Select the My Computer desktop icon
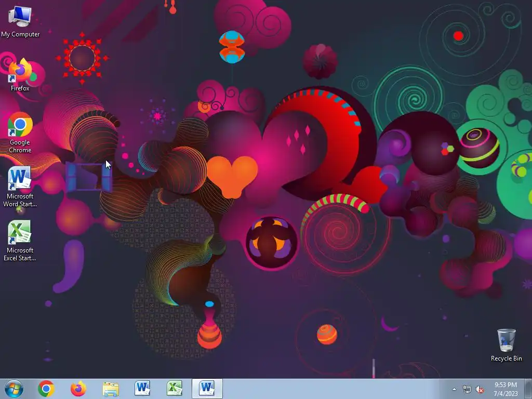Screen dimensions: 532x399 (x=20, y=22)
